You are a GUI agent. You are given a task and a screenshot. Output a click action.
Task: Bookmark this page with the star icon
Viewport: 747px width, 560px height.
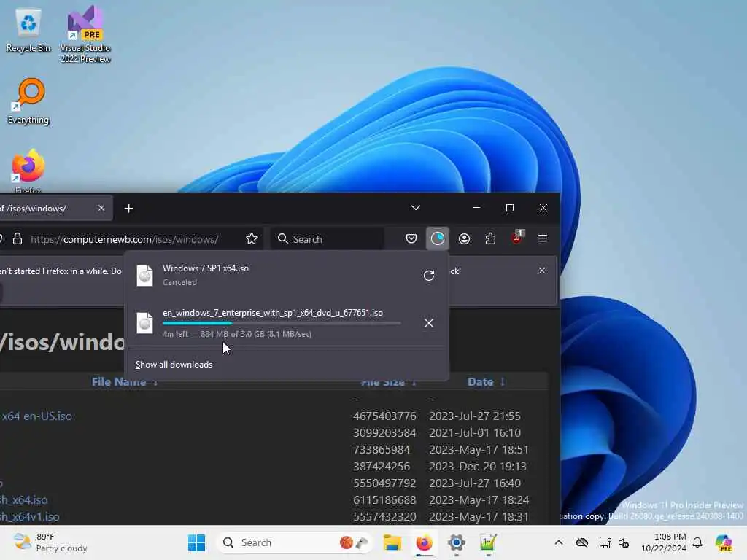pos(252,238)
